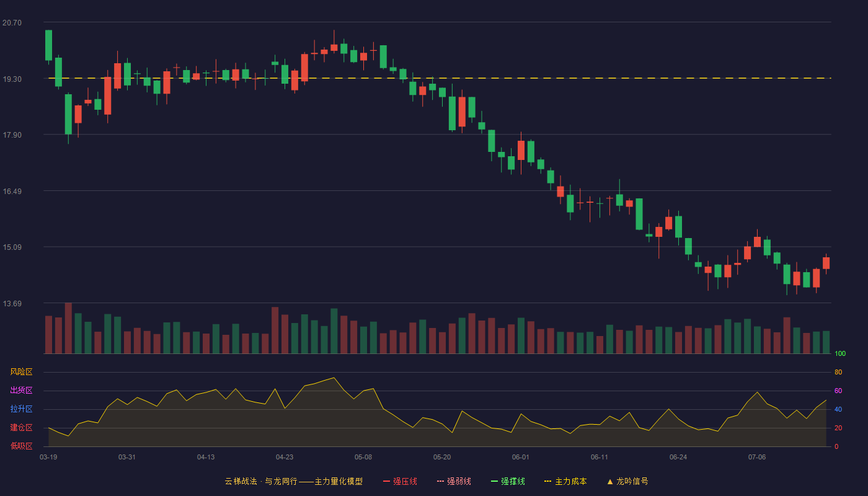Click the 06-24 date axis marker

pyautogui.click(x=678, y=457)
